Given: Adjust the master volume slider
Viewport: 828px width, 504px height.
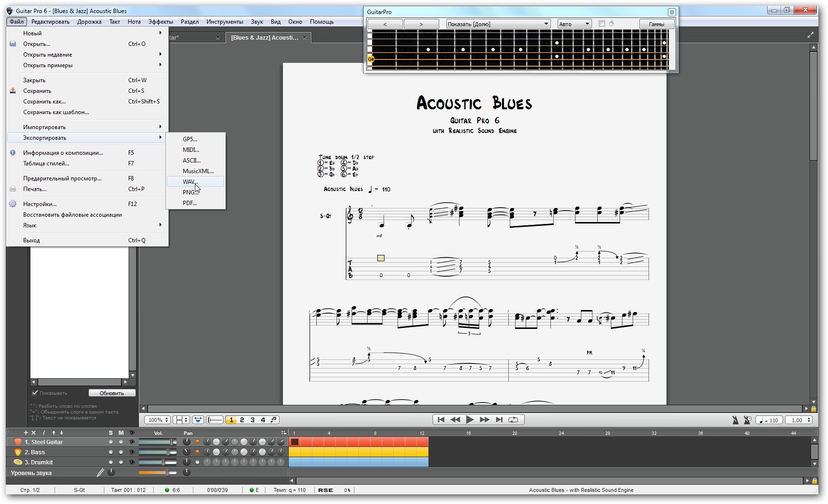Looking at the screenshot, I should pos(158,472).
